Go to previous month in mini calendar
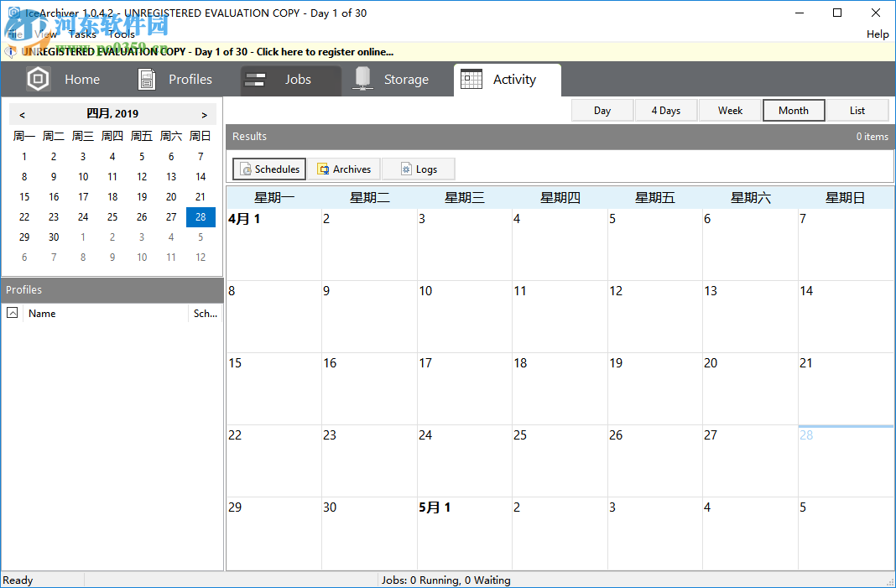896x588 pixels. [22, 114]
